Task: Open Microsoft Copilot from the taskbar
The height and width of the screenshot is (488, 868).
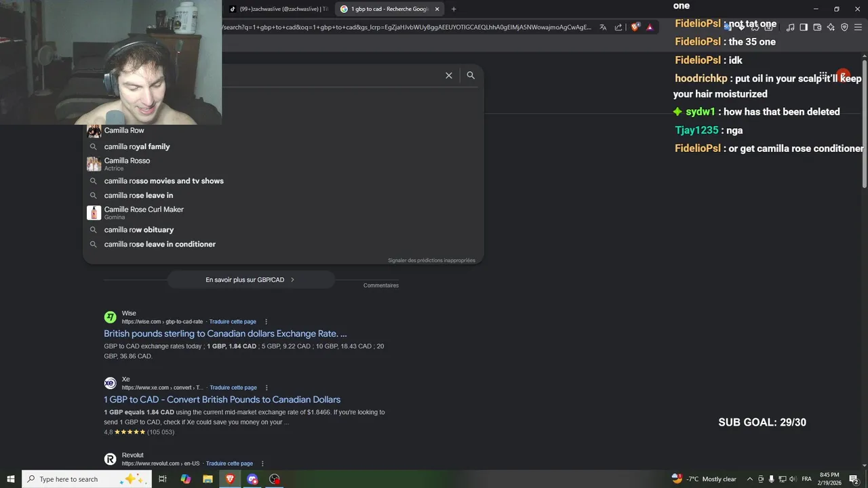Action: pos(186,479)
